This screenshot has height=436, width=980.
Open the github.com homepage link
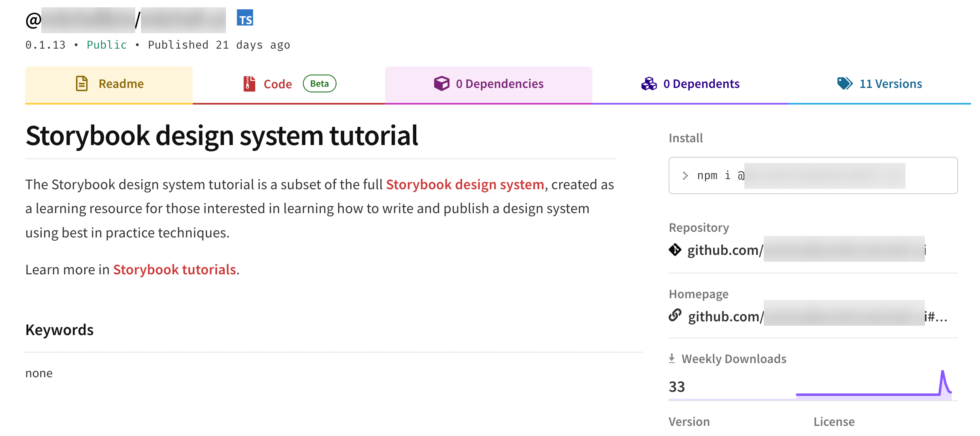point(817,316)
